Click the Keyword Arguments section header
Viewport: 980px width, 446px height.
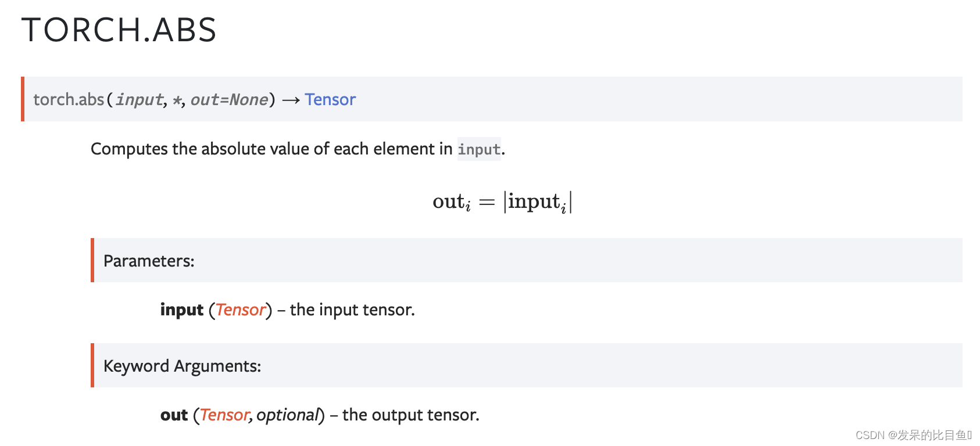182,366
